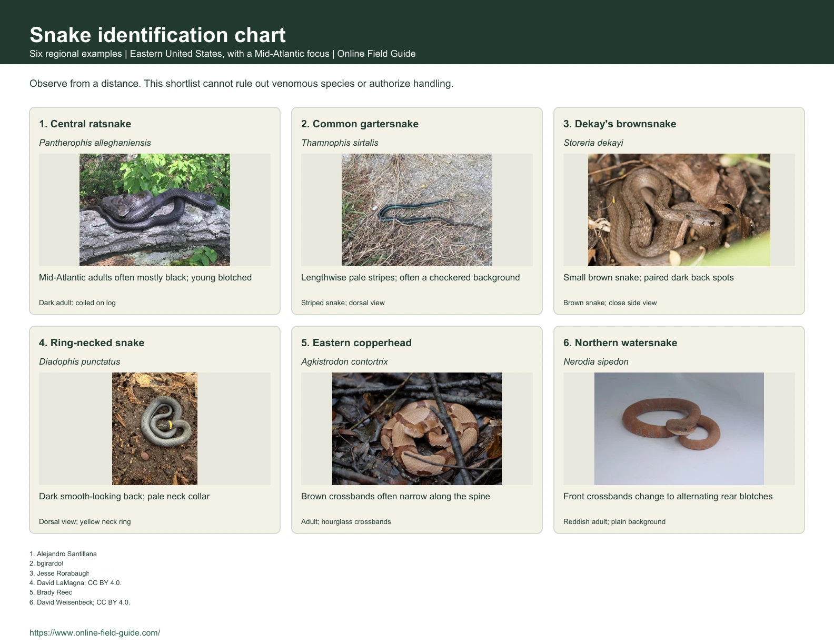Click the Dekay's brownsnake photo
The height and width of the screenshot is (644, 834).
click(x=679, y=210)
